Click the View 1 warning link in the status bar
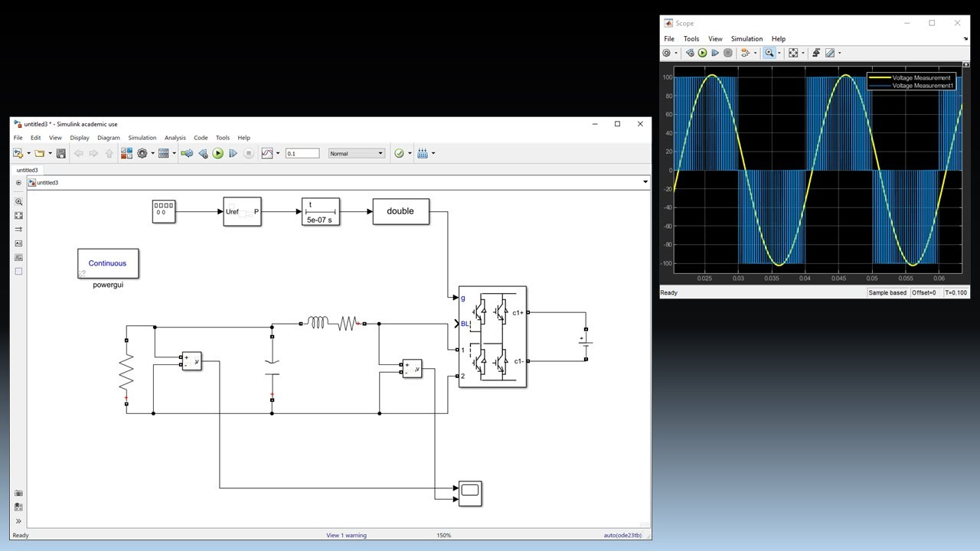The width and height of the screenshot is (980, 551). (x=346, y=535)
